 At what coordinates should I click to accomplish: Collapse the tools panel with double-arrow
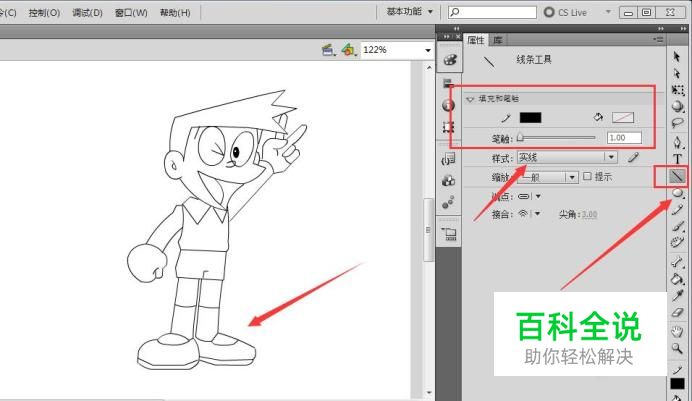coord(683,29)
